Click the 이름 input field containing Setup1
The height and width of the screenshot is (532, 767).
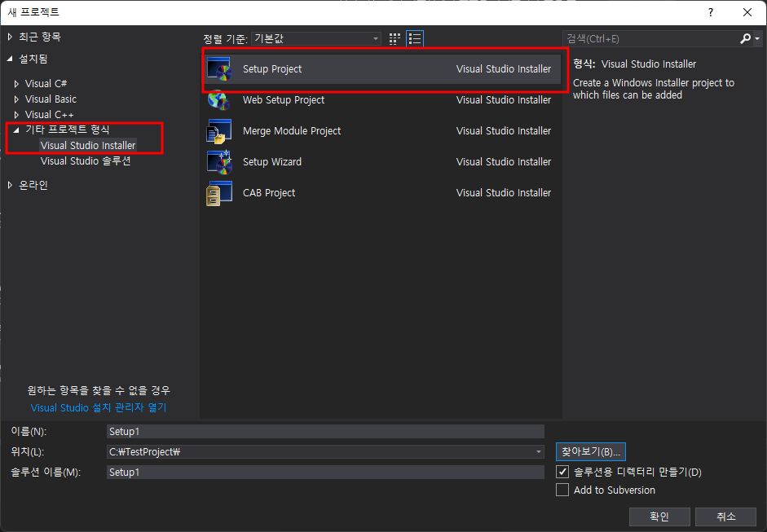click(325, 431)
